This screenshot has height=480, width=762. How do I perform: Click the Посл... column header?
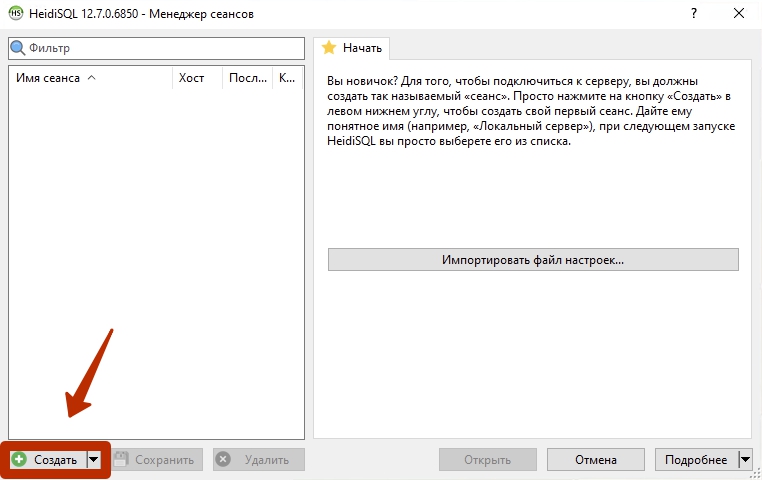pyautogui.click(x=248, y=78)
